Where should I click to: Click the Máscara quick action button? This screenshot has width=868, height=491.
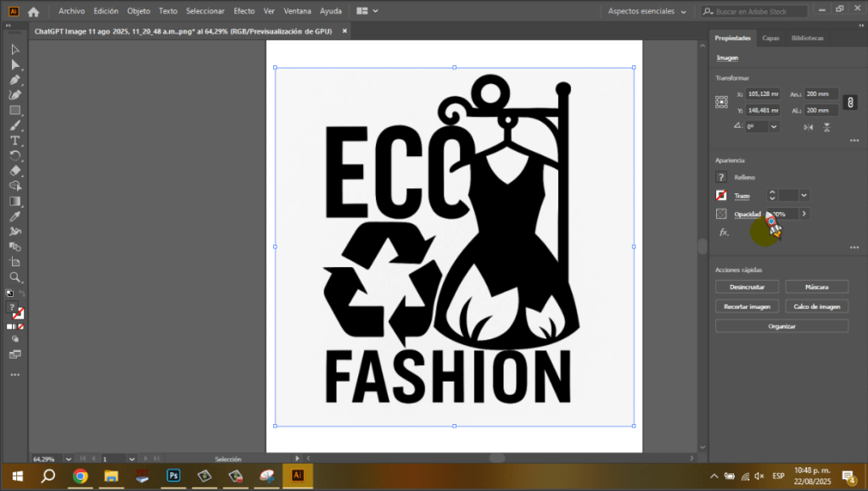[815, 287]
